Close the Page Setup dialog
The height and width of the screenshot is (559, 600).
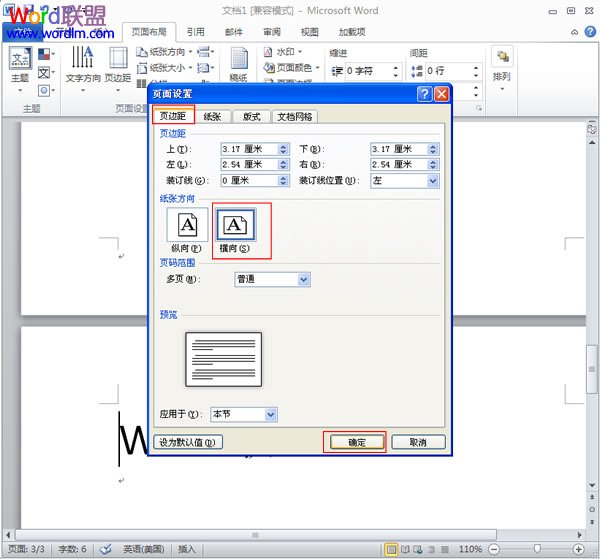[x=441, y=94]
